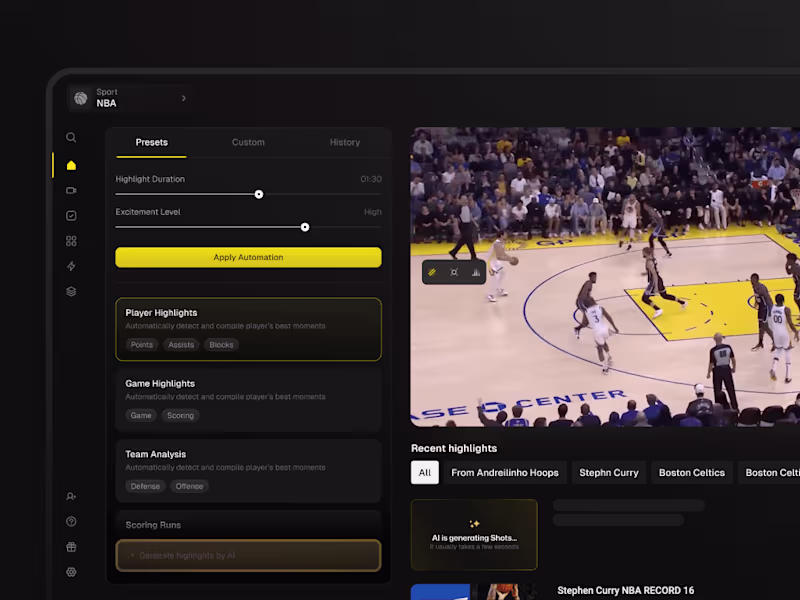Switch to the Custom tab
The height and width of the screenshot is (600, 800).
point(248,142)
